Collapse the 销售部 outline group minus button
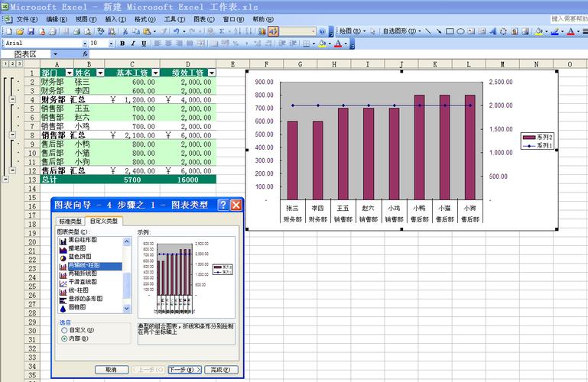The width and height of the screenshot is (588, 382). (x=13, y=134)
